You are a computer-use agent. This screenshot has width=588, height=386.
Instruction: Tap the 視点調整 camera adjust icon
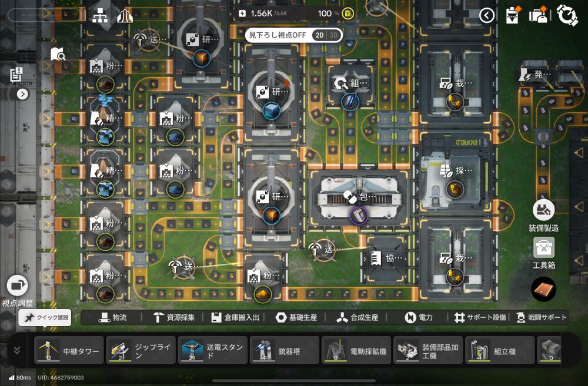tap(17, 286)
